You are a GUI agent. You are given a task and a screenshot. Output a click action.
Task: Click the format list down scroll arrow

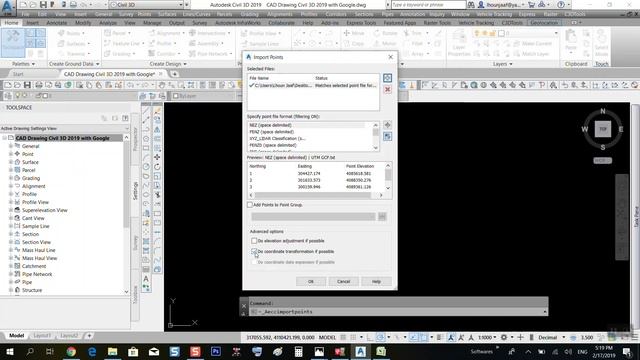pyautogui.click(x=376, y=148)
